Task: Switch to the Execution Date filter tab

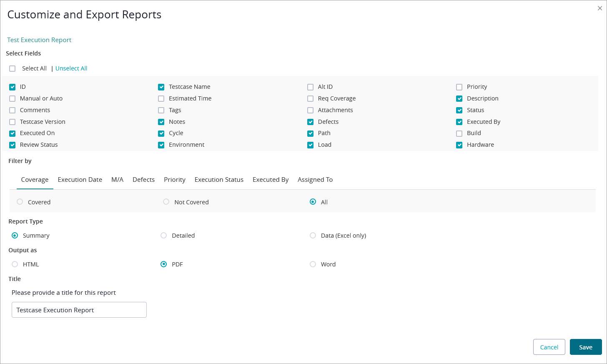Action: (80, 180)
